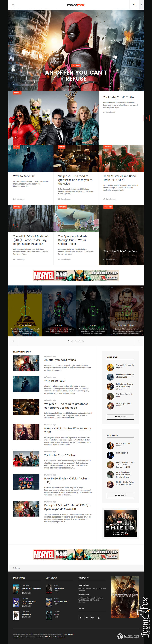This screenshot has width=152, height=644.
Task: Click the red back-to-top arrow button
Action: point(147,118)
